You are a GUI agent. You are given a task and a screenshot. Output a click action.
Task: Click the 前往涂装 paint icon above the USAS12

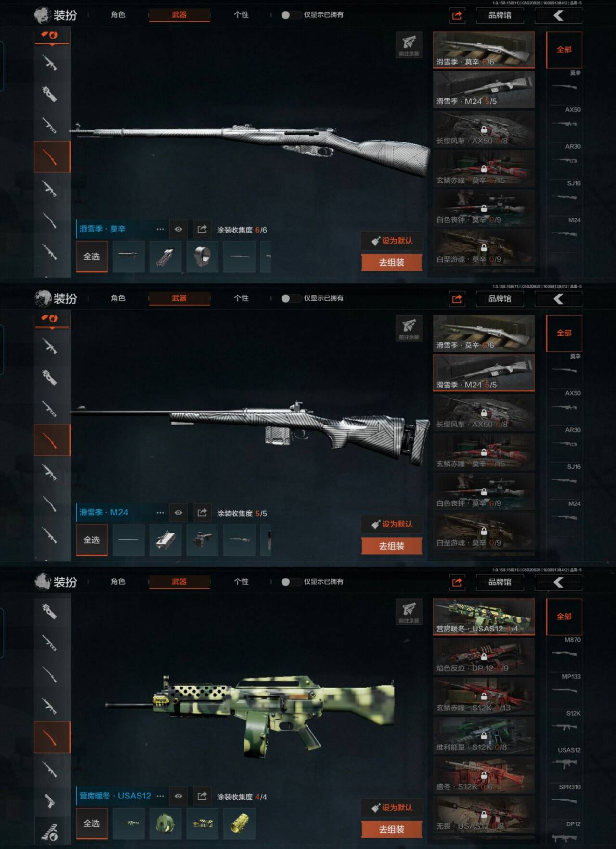pyautogui.click(x=409, y=611)
